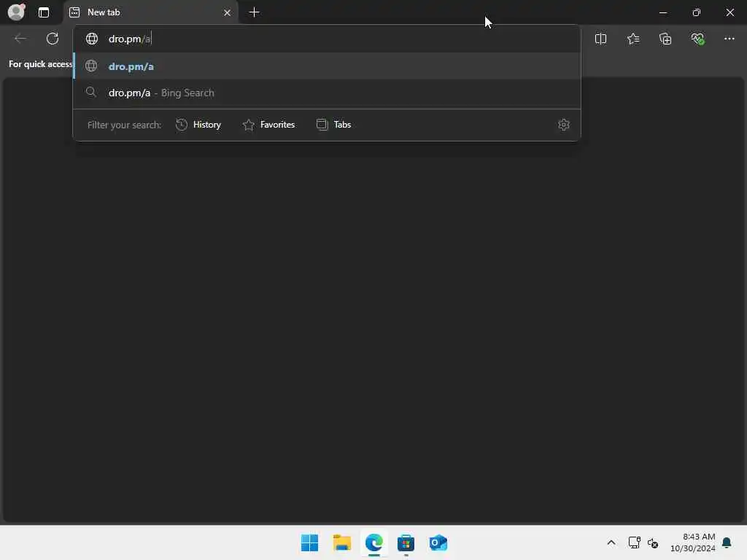747x560 pixels.
Task: Open Microsoft Store from taskbar
Action: [x=406, y=542]
